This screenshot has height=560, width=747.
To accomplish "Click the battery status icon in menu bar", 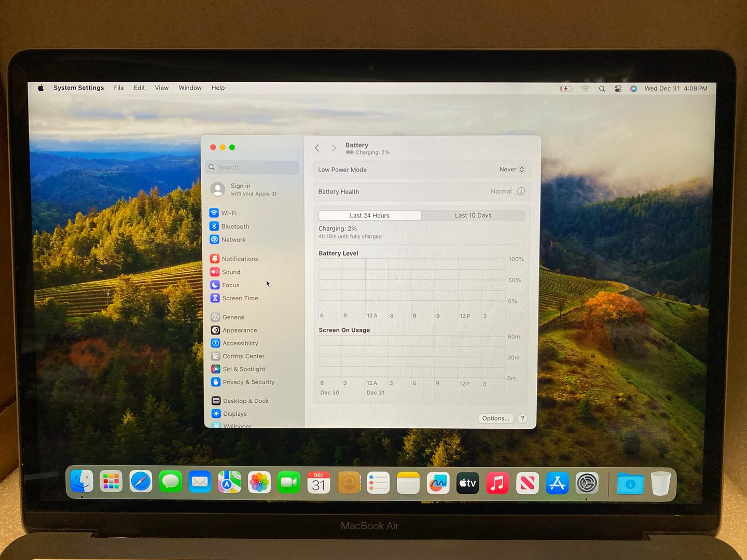I will click(x=566, y=89).
